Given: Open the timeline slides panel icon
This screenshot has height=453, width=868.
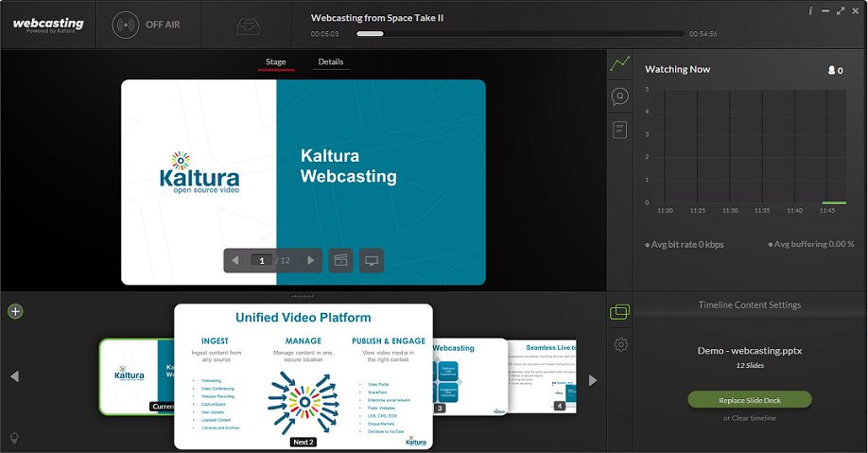Looking at the screenshot, I should (x=620, y=312).
